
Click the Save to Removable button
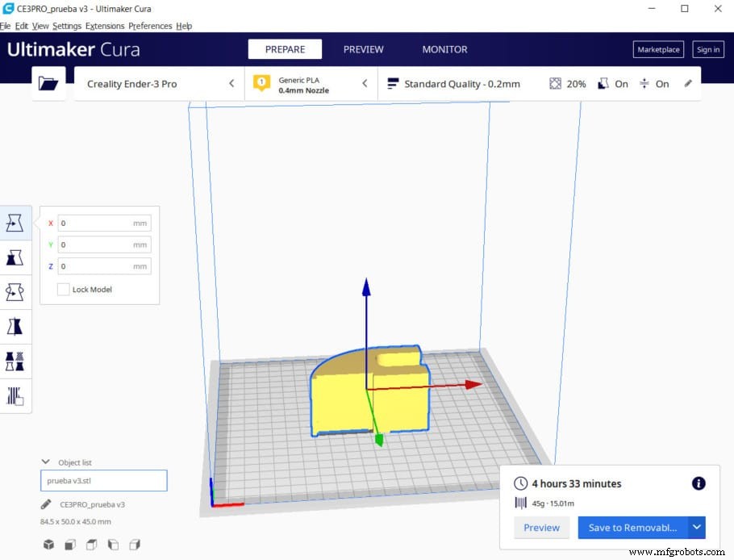pos(633,527)
